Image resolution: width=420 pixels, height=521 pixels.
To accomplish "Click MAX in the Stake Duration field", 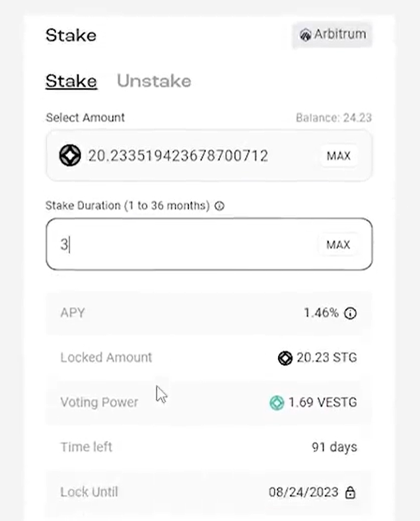I will point(338,244).
